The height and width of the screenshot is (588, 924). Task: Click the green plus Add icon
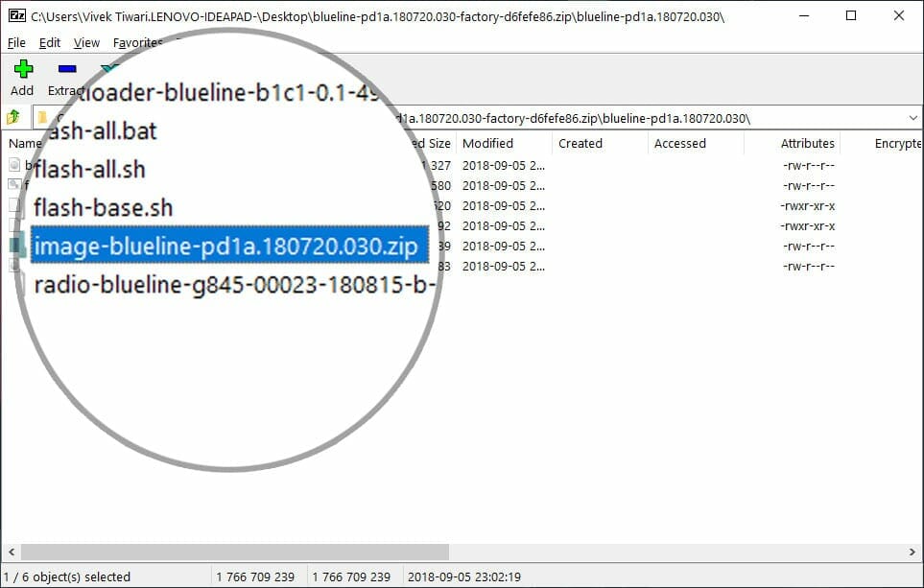click(x=22, y=69)
